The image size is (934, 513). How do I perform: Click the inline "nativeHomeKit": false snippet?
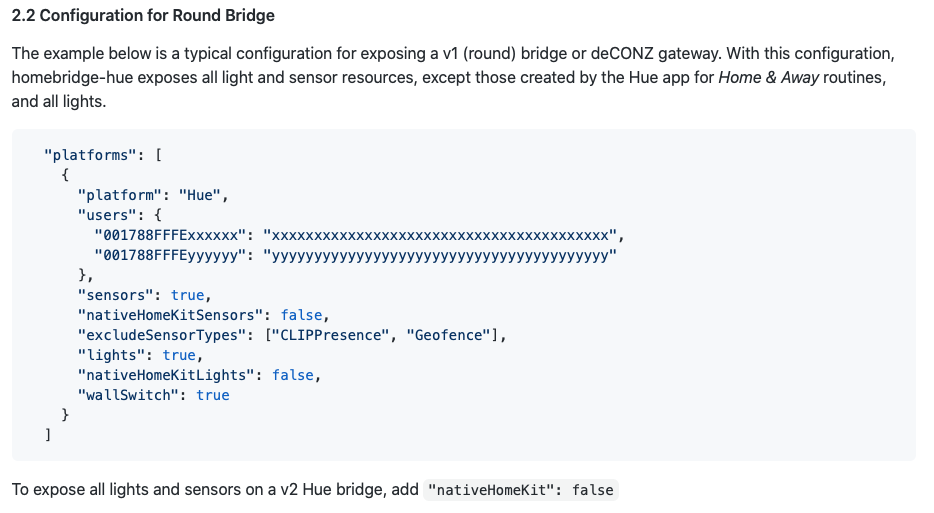tap(521, 491)
